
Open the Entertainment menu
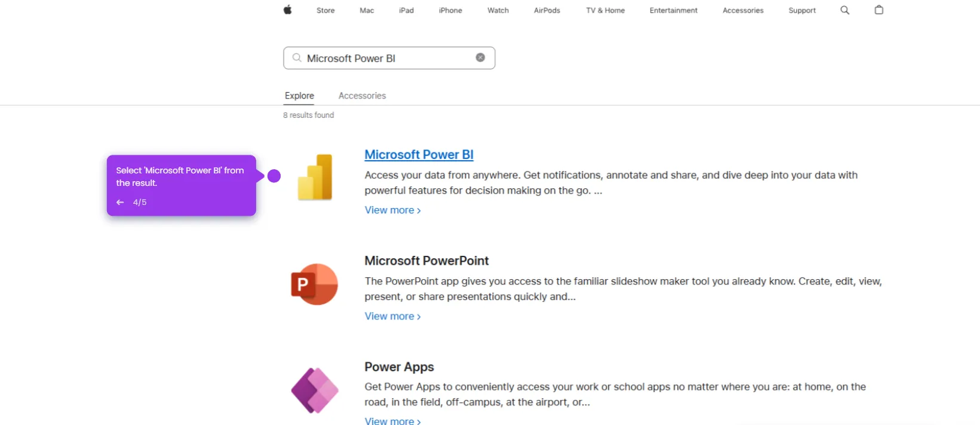(x=674, y=10)
